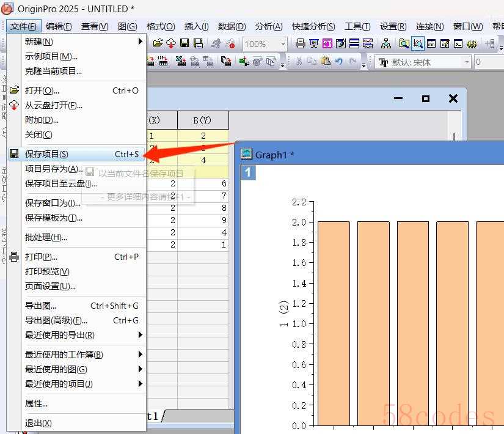The height and width of the screenshot is (434, 504).
Task: Select 退出(X) to quit Origin
Action: [x=76, y=423]
